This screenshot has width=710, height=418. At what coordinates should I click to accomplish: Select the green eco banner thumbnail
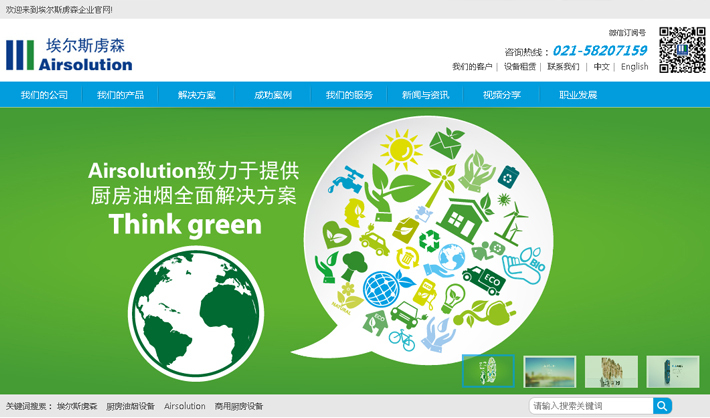click(488, 371)
